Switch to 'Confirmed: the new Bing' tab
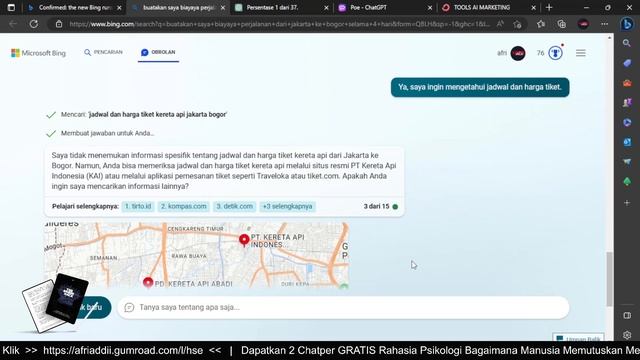 [x=74, y=7]
